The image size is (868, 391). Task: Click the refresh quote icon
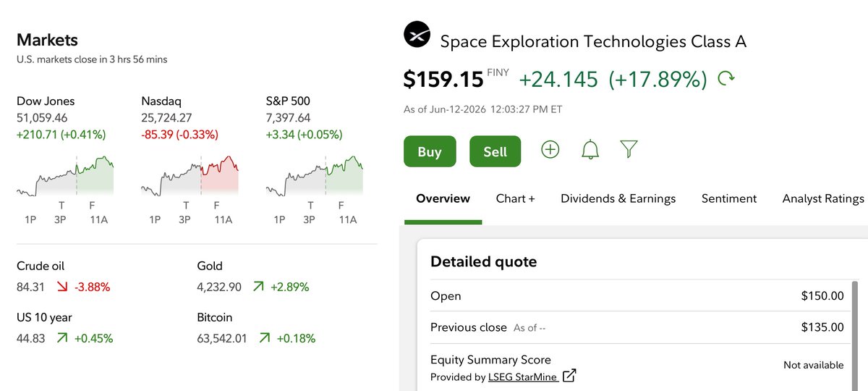(726, 78)
